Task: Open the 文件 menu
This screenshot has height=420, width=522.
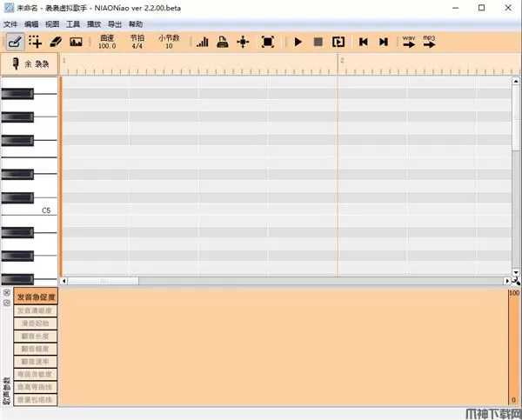Action: tap(10, 24)
